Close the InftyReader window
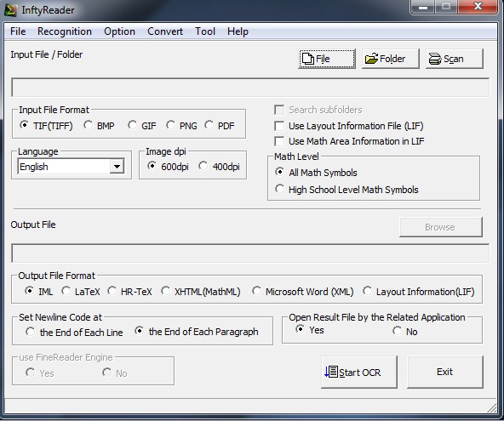The height and width of the screenshot is (421, 504). pyautogui.click(x=478, y=7)
